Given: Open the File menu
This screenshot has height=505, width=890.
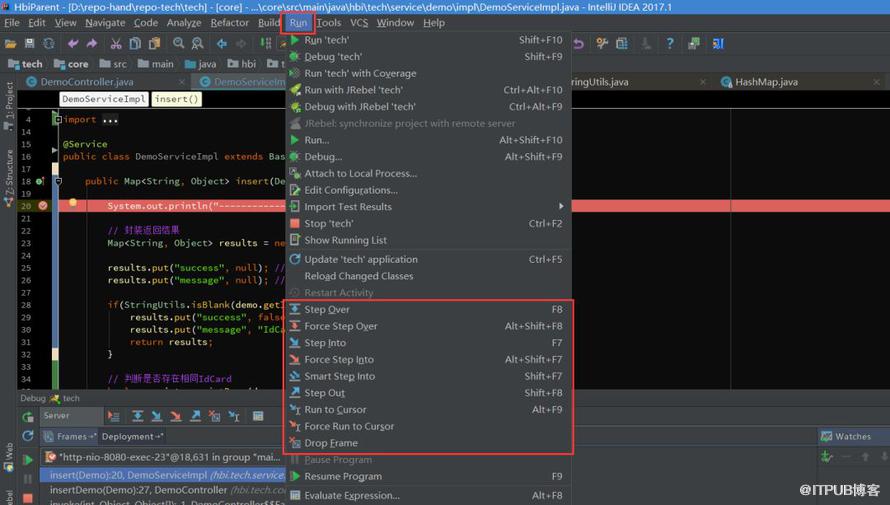Looking at the screenshot, I should (x=11, y=23).
